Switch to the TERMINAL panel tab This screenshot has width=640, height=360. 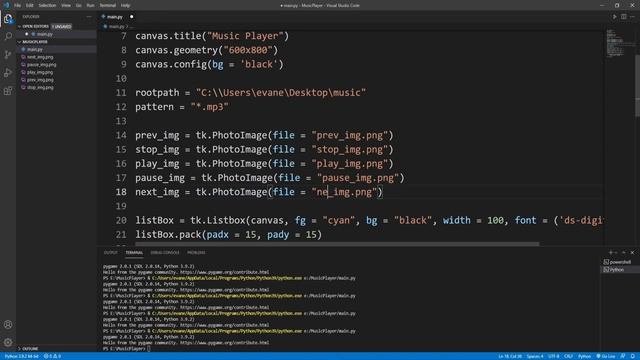point(134,253)
